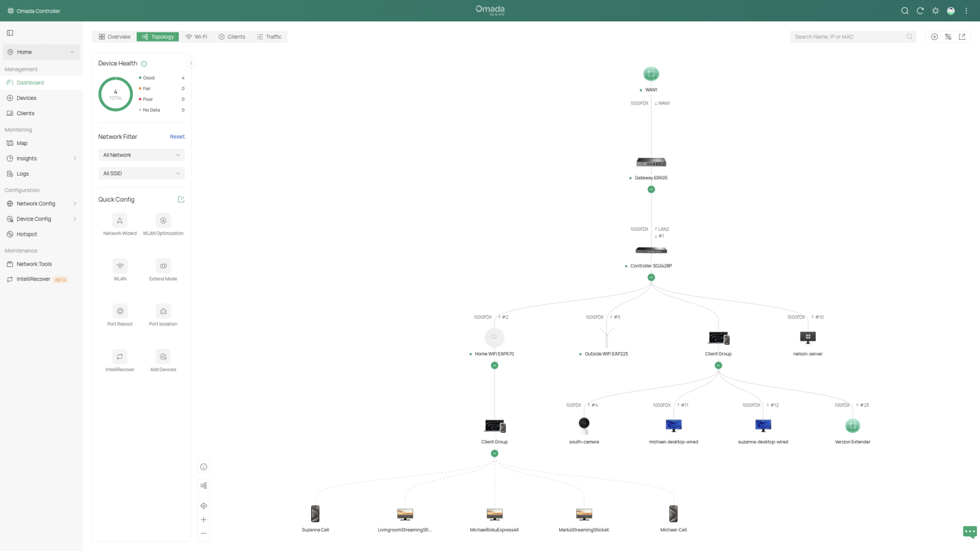Open the All SSID dropdown

[141, 174]
